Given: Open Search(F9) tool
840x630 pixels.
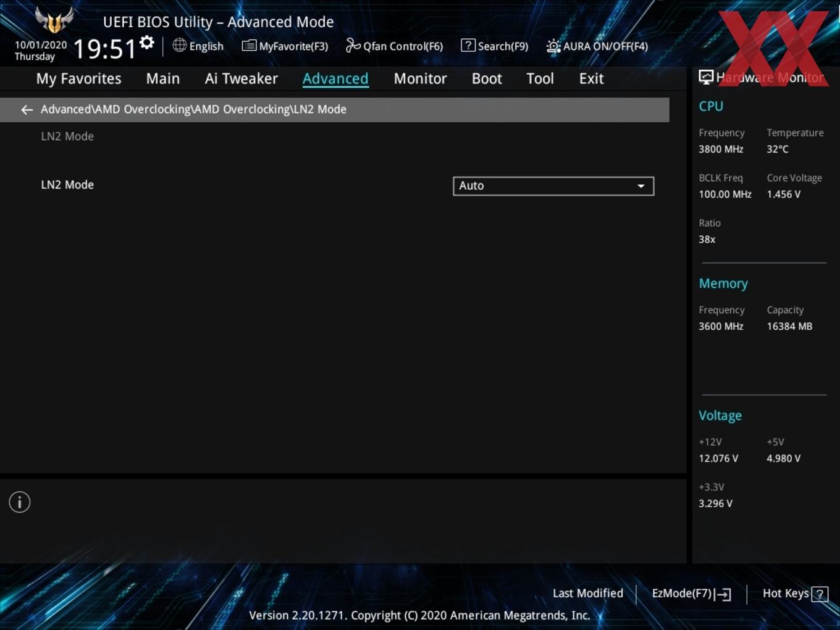Looking at the screenshot, I should click(495, 46).
